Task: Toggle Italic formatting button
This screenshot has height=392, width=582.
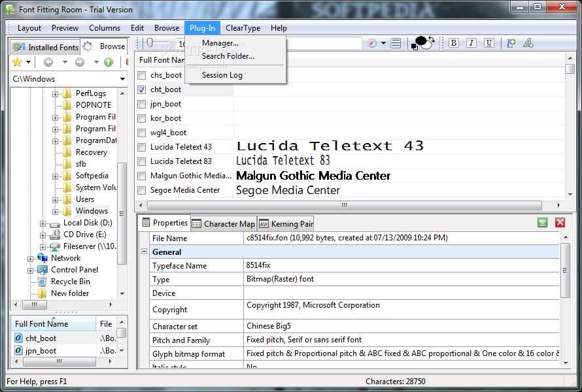Action: (x=471, y=43)
